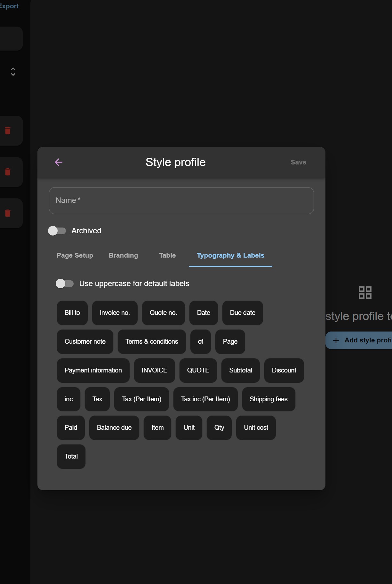Click the Tax label chip
Image resolution: width=392 pixels, height=584 pixels.
point(97,399)
